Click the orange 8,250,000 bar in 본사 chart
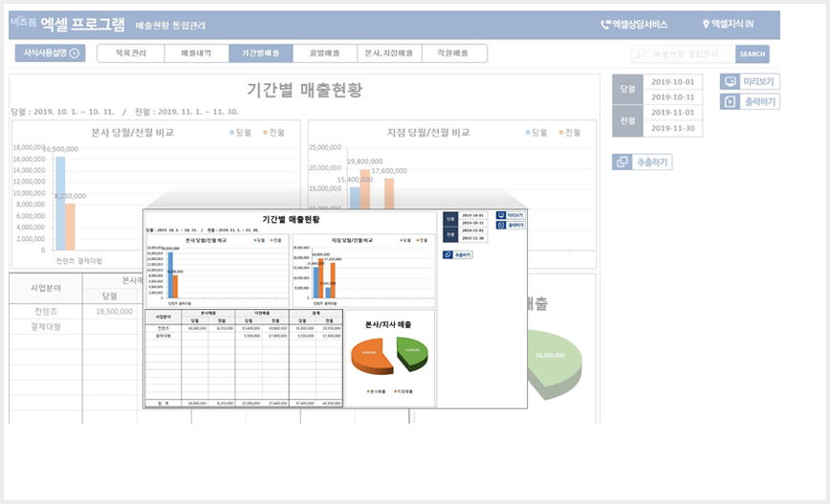The height and width of the screenshot is (504, 830). coord(71,227)
